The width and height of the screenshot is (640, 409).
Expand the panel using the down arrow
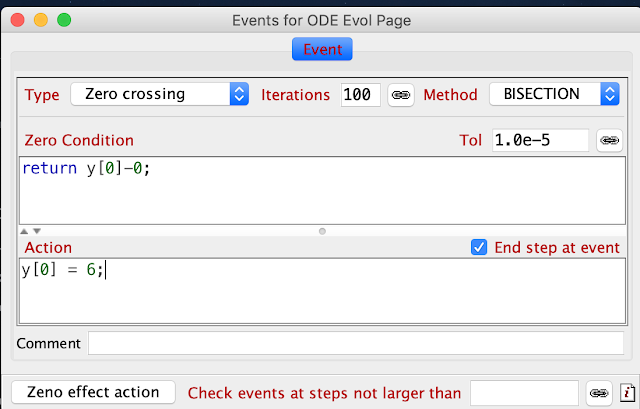(37, 231)
